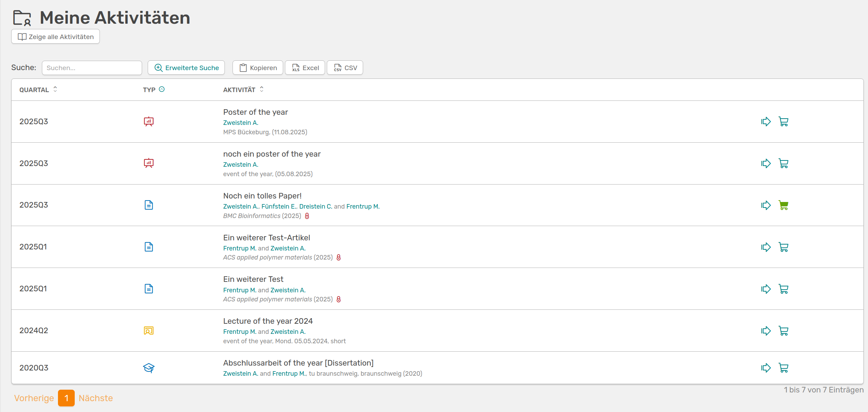Screen dimensions: 868x412
Task: Click title Lecture of the year 2024
Action: [x=268, y=321]
